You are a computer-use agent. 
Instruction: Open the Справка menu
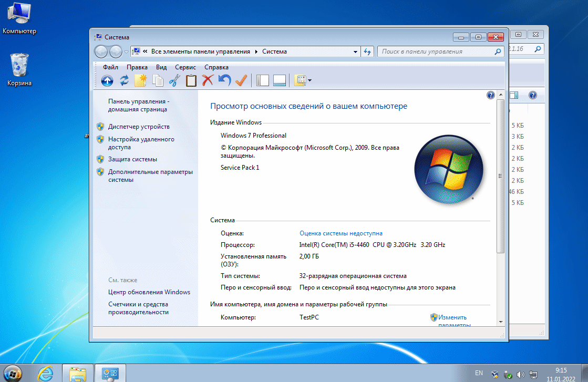click(x=216, y=67)
